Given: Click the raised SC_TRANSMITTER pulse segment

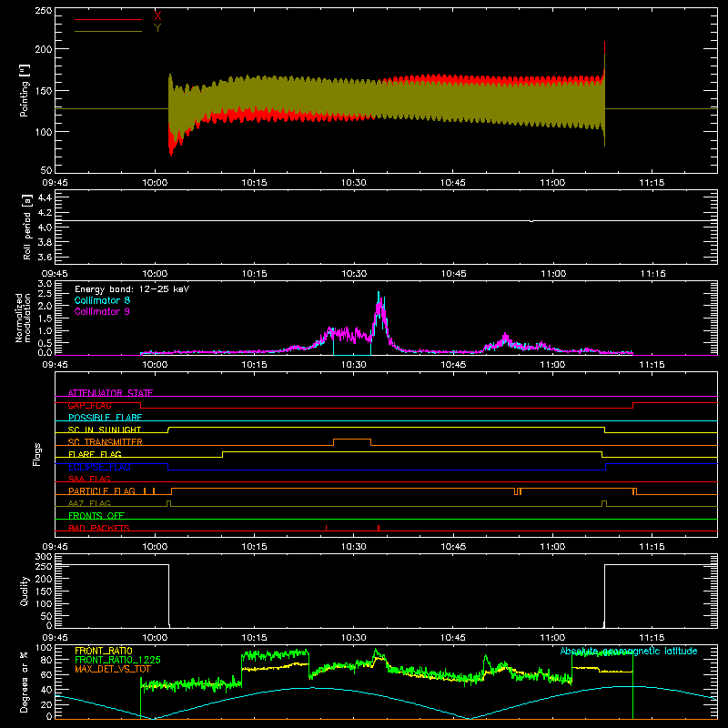Looking at the screenshot, I should point(352,440).
